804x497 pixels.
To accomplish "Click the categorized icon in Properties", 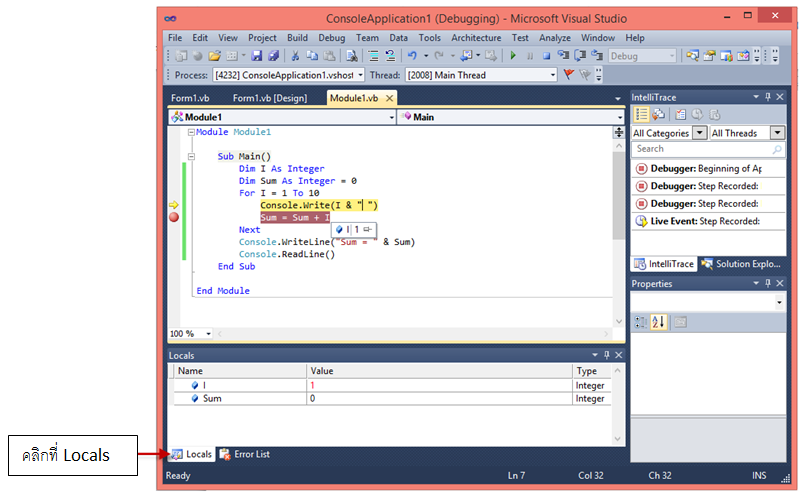I will pos(641,322).
